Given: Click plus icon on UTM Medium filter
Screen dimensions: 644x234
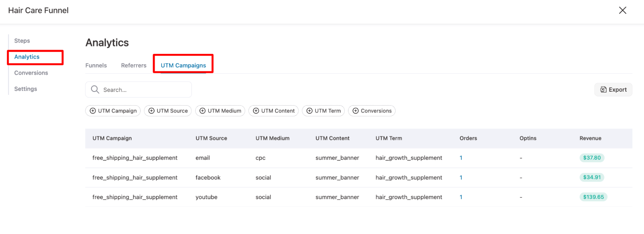Looking at the screenshot, I should point(203,111).
